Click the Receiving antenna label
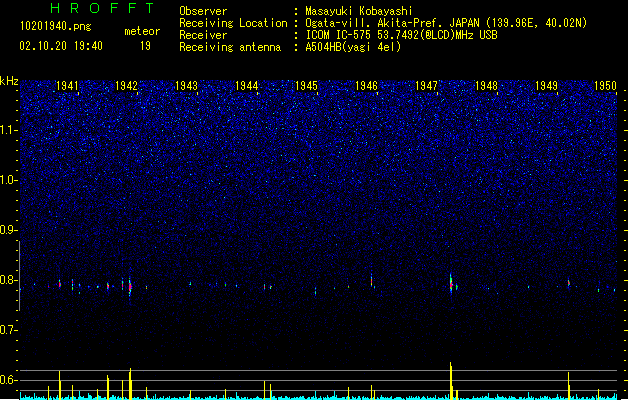Viewport: 629px width, 400px height. pyautogui.click(x=230, y=47)
